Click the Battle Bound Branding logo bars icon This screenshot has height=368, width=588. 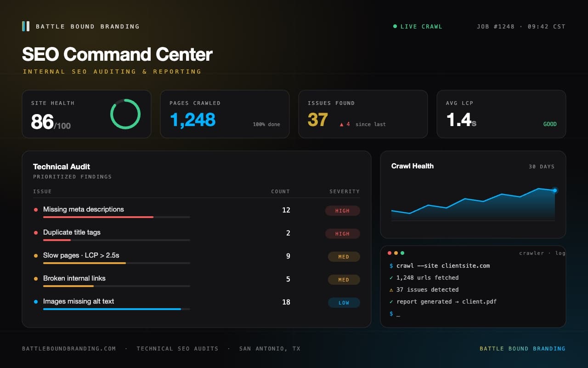[26, 26]
